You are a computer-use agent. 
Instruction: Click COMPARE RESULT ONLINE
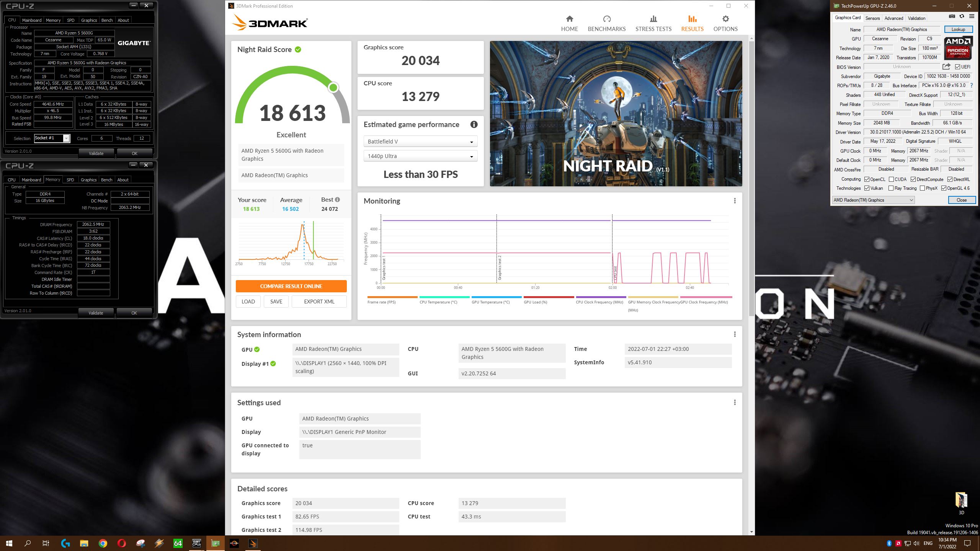point(291,286)
